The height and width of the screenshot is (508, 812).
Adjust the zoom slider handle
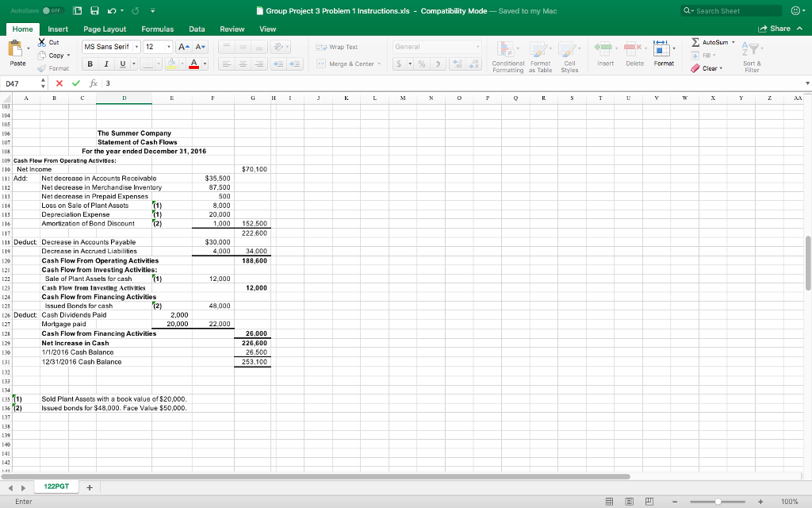718,502
